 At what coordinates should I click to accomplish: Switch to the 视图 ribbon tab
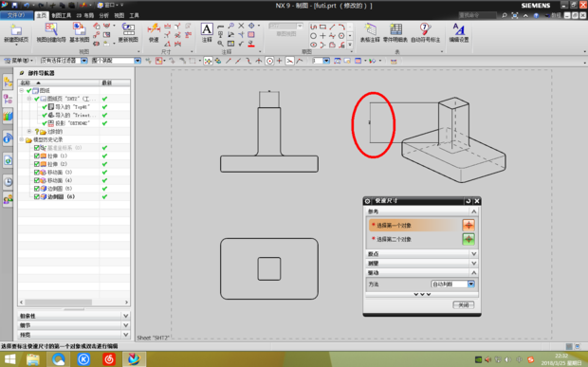[x=119, y=15]
